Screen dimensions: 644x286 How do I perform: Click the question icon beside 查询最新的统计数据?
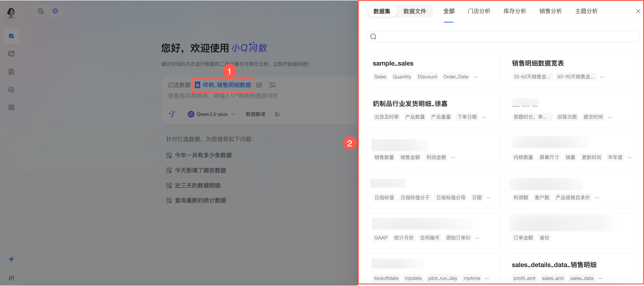(169, 201)
